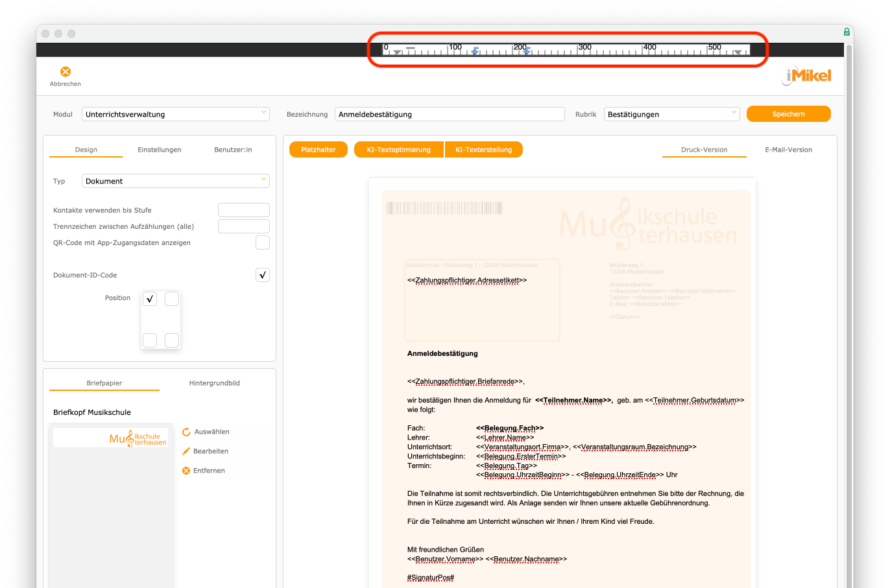Click the Auswählen link

(212, 432)
